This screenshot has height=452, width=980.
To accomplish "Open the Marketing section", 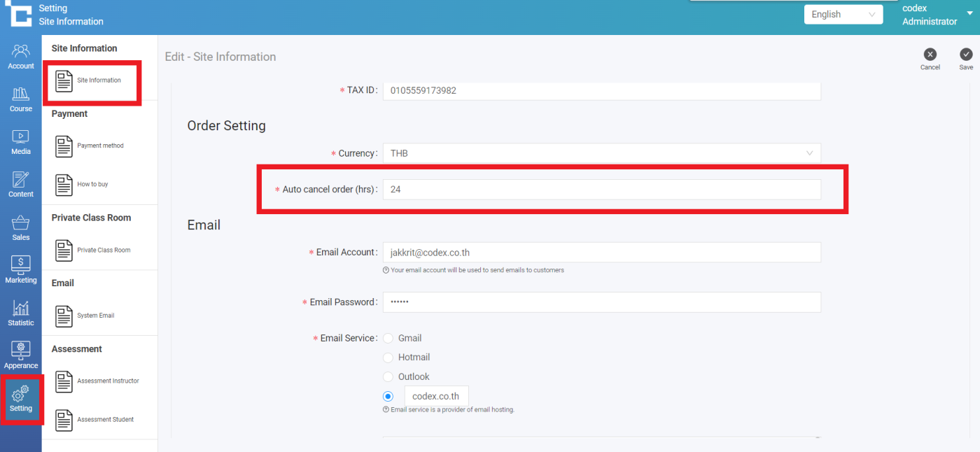I will click(21, 270).
